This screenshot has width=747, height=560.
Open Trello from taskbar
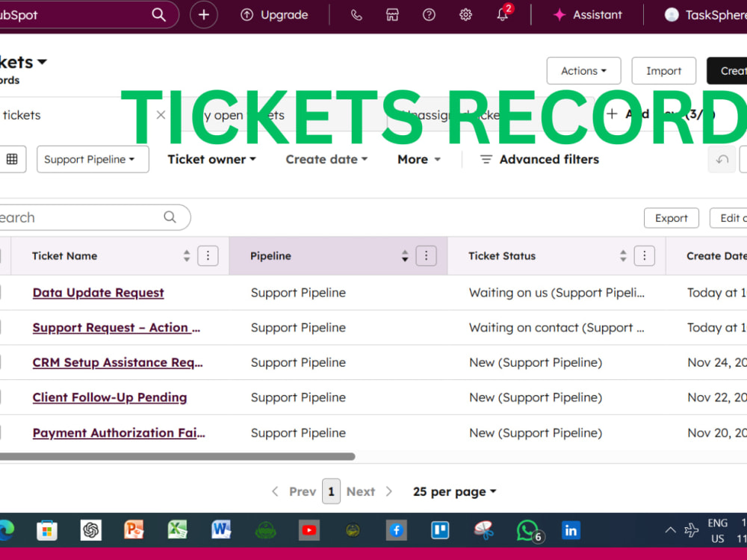[x=440, y=530]
